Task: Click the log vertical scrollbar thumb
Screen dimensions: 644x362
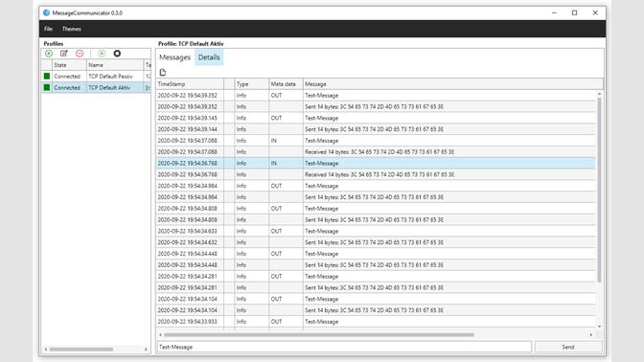Action: pyautogui.click(x=599, y=190)
